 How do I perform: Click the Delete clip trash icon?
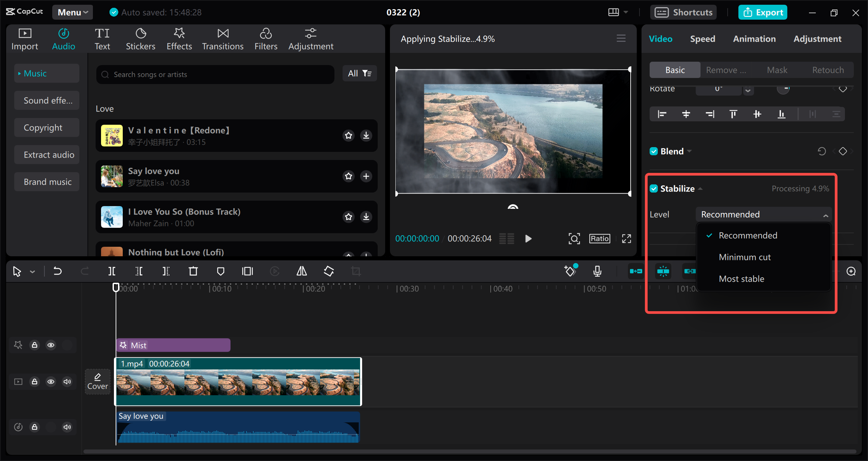(x=193, y=271)
